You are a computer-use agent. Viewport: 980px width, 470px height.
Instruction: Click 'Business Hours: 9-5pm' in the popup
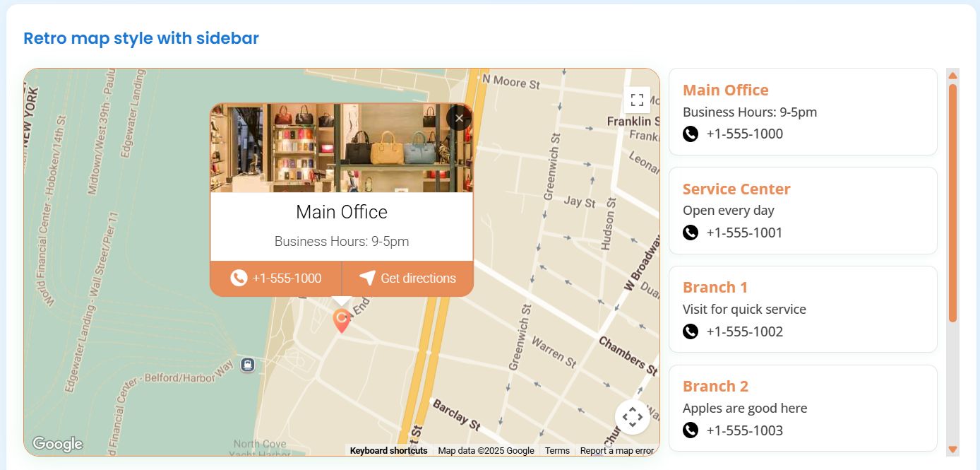coord(342,241)
